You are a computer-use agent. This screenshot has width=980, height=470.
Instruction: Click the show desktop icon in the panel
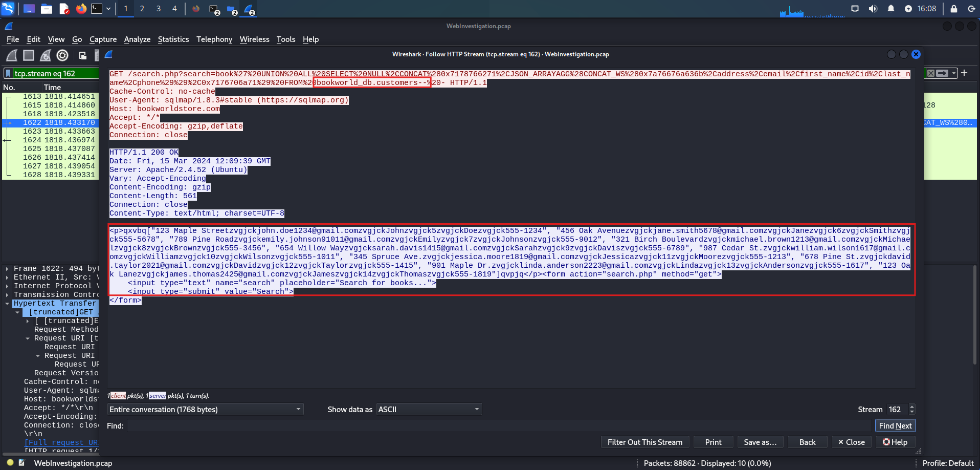click(29, 9)
